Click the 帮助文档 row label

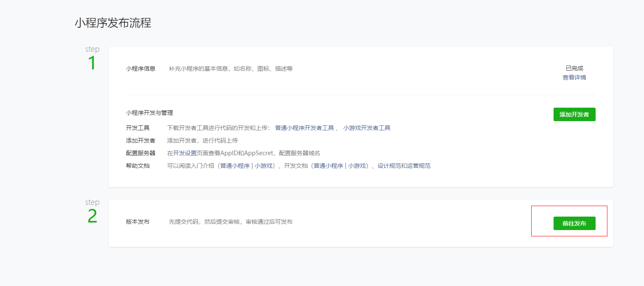pos(138,166)
